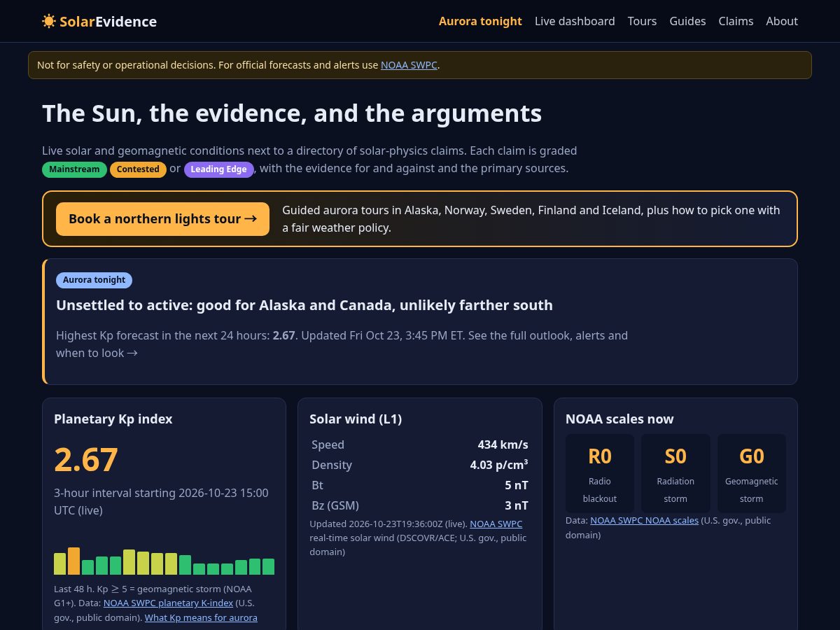
Task: Click the SolarEvidence sun logo icon
Action: (49, 21)
